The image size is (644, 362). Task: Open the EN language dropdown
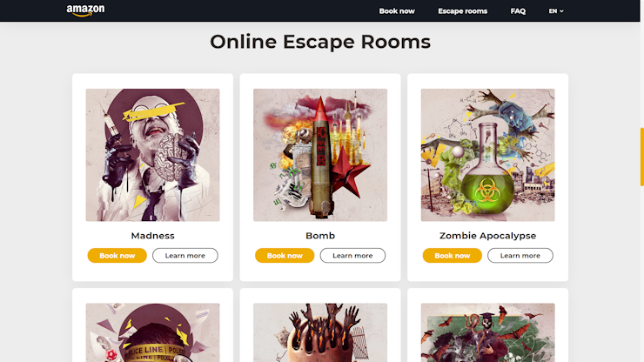556,11
